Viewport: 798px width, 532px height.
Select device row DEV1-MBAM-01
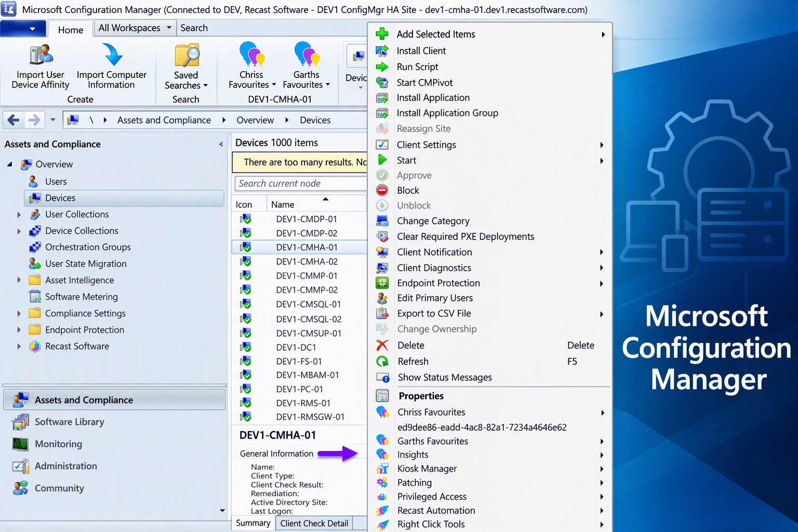pos(299,375)
